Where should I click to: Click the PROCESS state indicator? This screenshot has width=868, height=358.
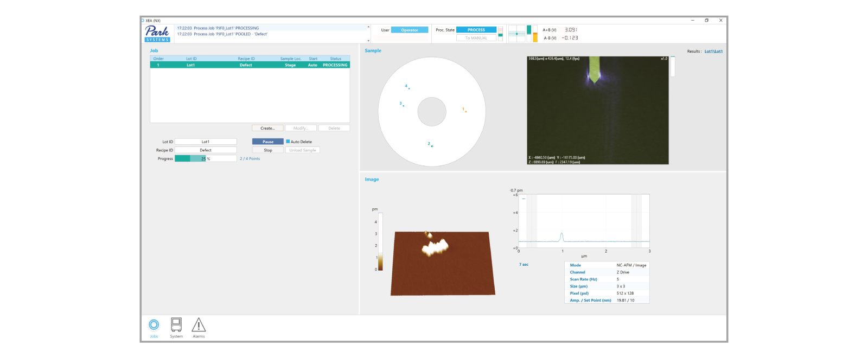pos(476,30)
